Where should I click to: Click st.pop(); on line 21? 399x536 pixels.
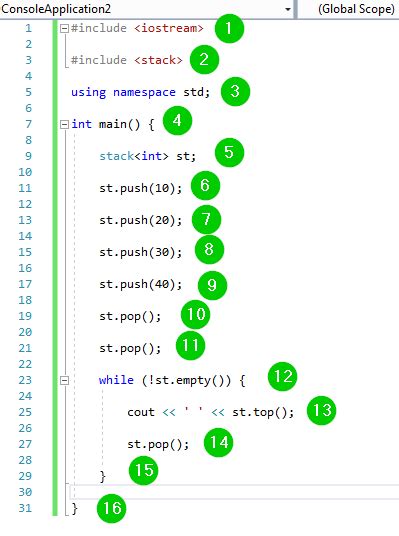[x=130, y=348]
